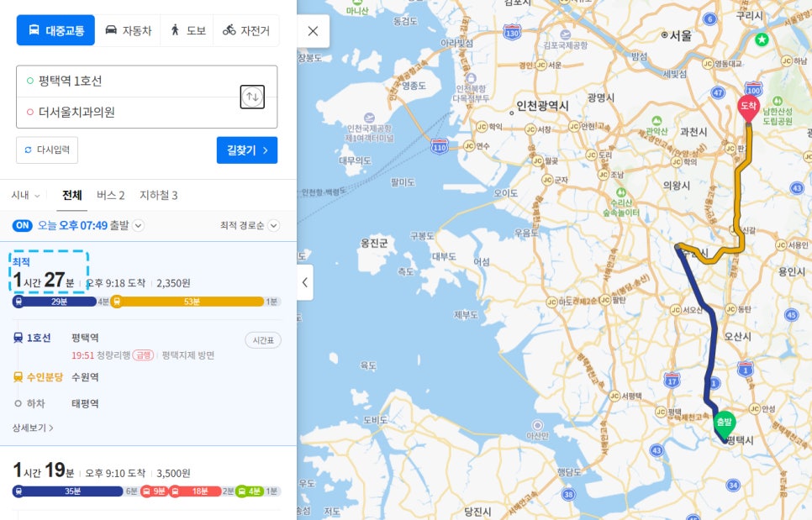Image resolution: width=812 pixels, height=520 pixels.
Task: Click the green star favorite marker on map
Action: click(761, 39)
